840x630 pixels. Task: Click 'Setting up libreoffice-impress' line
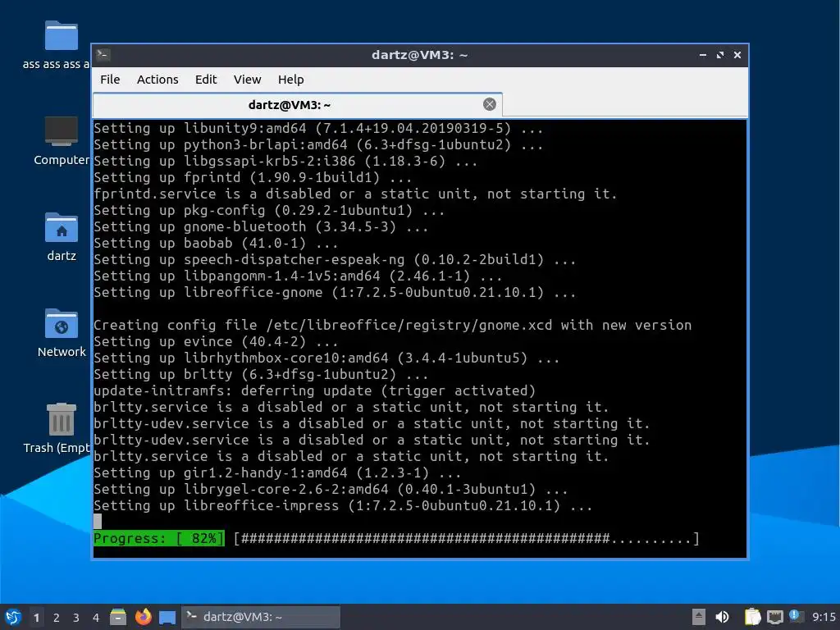coord(343,505)
